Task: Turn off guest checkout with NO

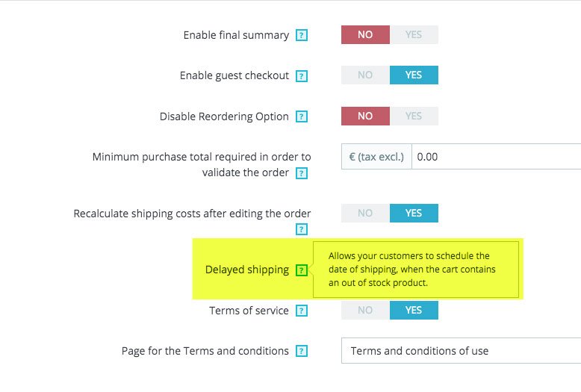Action: coord(365,75)
